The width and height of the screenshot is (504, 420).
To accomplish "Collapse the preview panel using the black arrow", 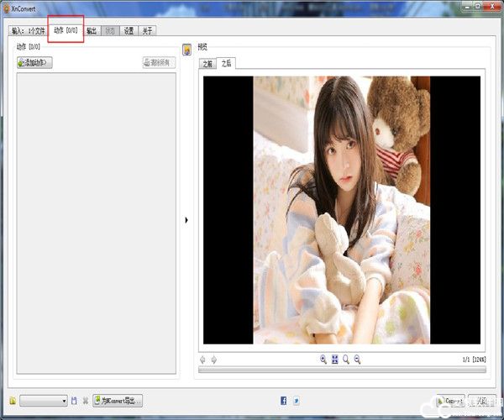I will (186, 220).
